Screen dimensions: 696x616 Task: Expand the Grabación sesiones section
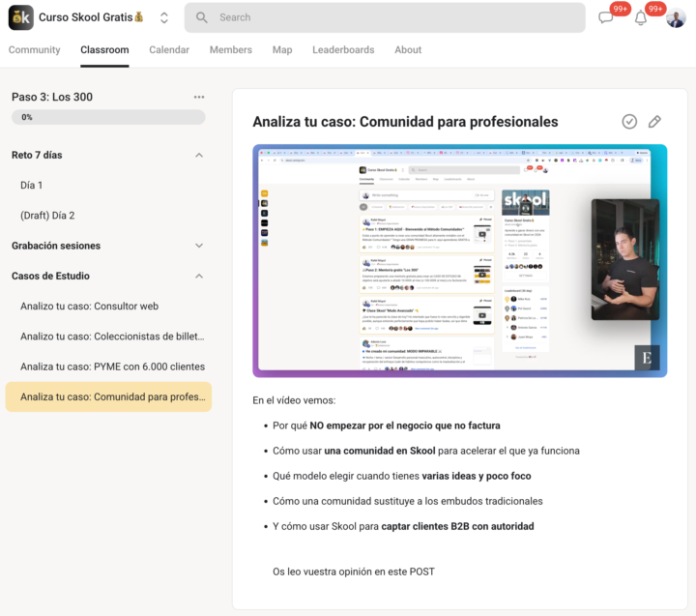[199, 246]
